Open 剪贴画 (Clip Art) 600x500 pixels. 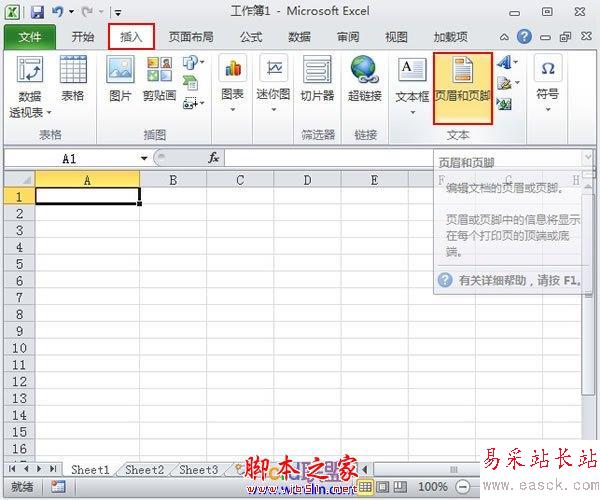point(159,78)
